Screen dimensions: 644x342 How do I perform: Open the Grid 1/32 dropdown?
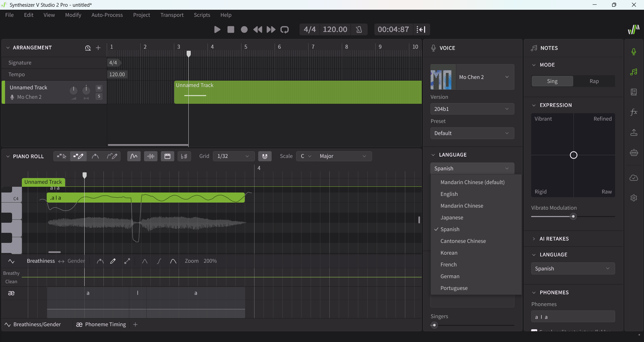(x=233, y=156)
